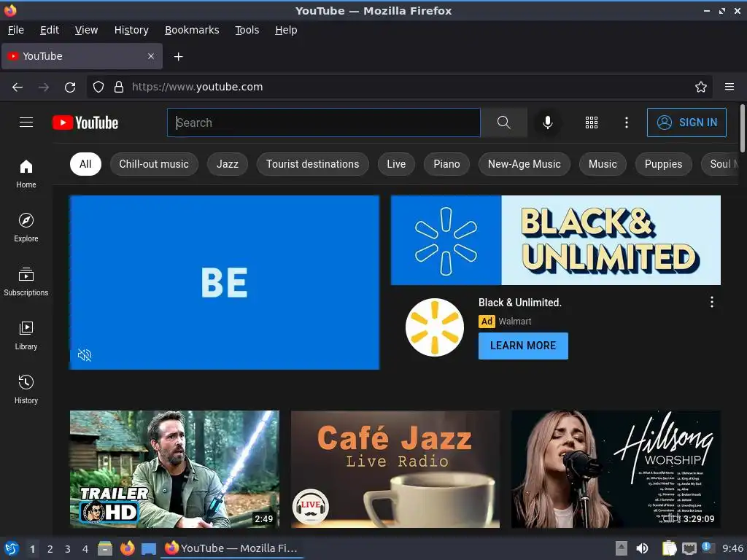The height and width of the screenshot is (560, 747).
Task: View site security lock information
Action: 119,87
